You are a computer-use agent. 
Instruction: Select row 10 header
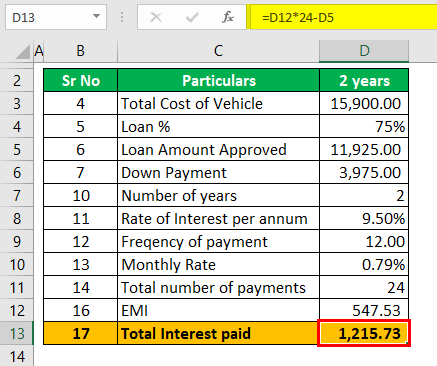pos(17,264)
